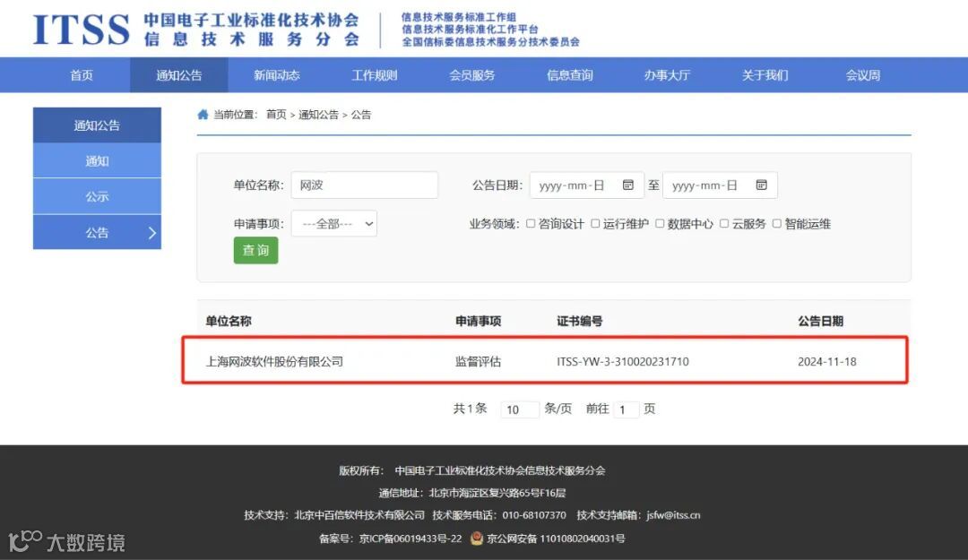
Task: Click the 监督评估 cell
Action: (478, 361)
